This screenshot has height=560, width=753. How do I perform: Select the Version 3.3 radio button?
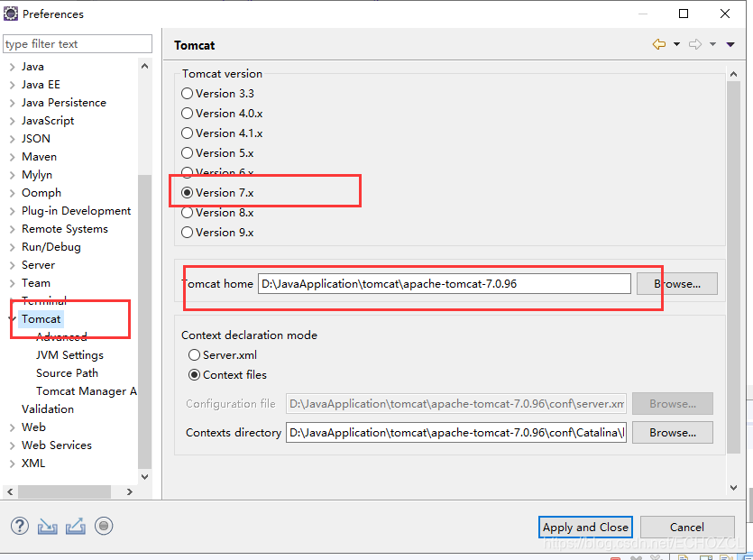click(187, 93)
